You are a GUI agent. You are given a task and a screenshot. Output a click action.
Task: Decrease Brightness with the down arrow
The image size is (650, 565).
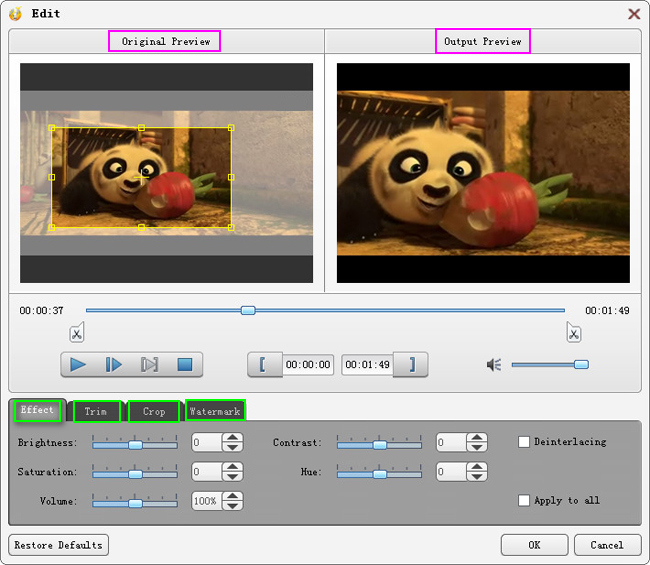233,447
